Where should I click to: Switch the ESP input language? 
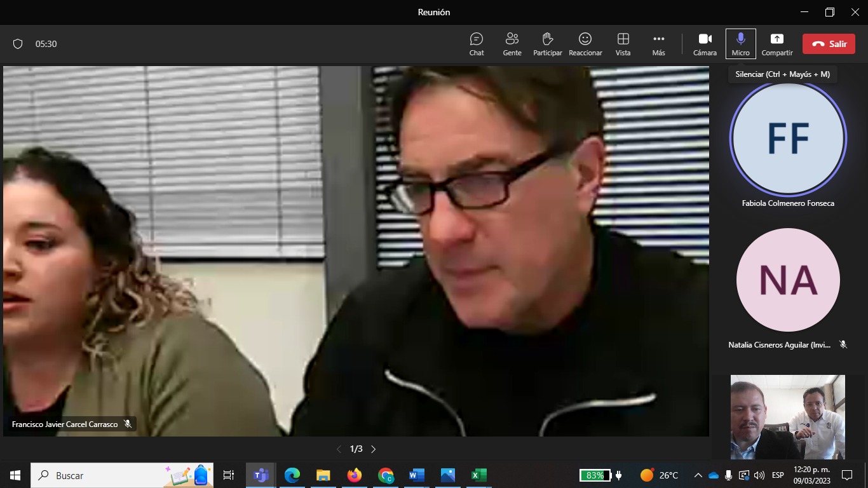coord(778,475)
